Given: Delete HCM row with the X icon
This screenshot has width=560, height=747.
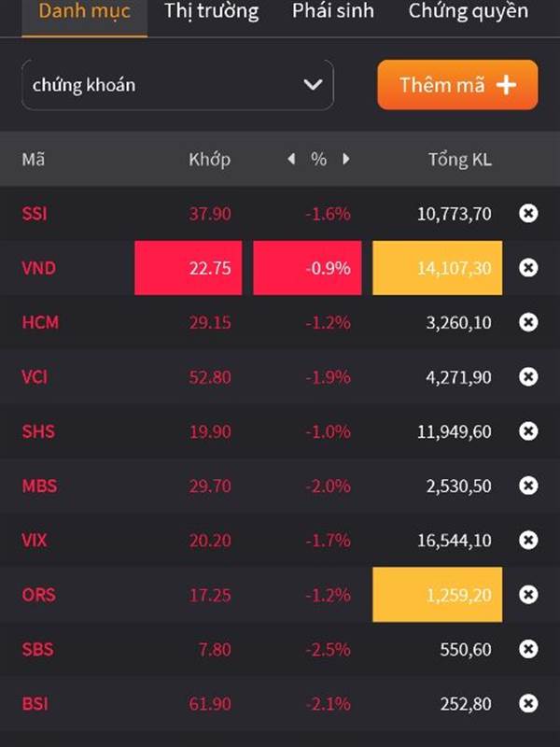Looking at the screenshot, I should 528,322.
